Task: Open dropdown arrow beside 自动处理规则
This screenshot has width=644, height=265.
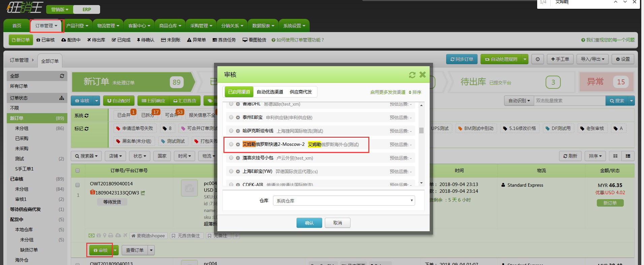Action: pyautogui.click(x=525, y=59)
